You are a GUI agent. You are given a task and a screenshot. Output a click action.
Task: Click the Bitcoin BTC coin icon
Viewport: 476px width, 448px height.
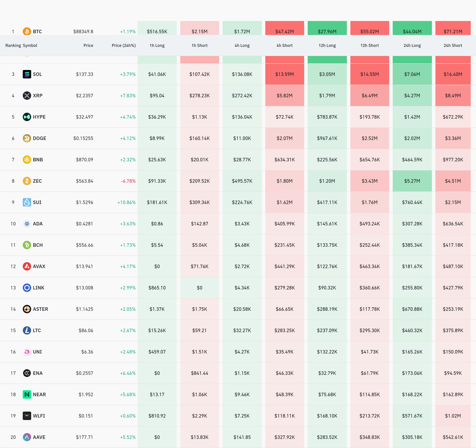point(27,31)
